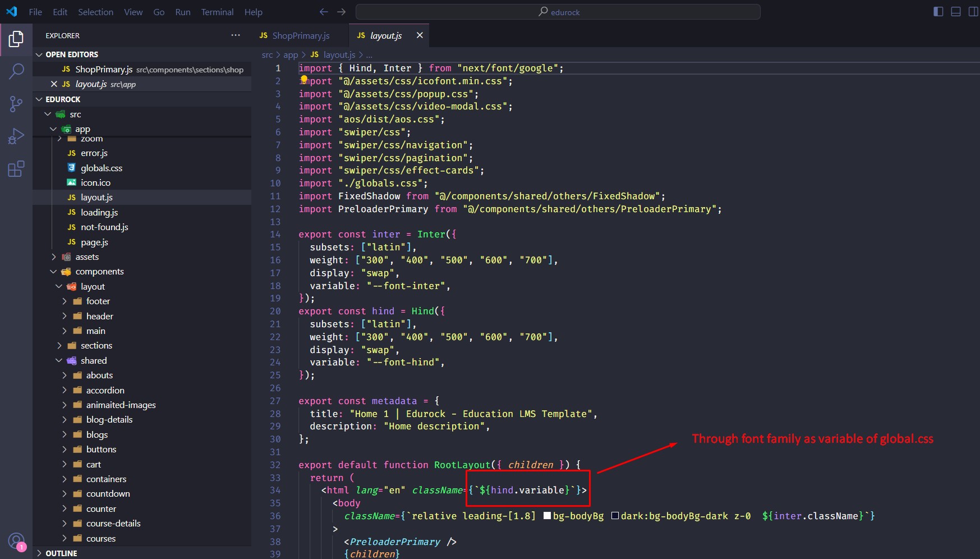Click the edurock command center search box
This screenshot has height=559, width=980.
[x=558, y=12]
